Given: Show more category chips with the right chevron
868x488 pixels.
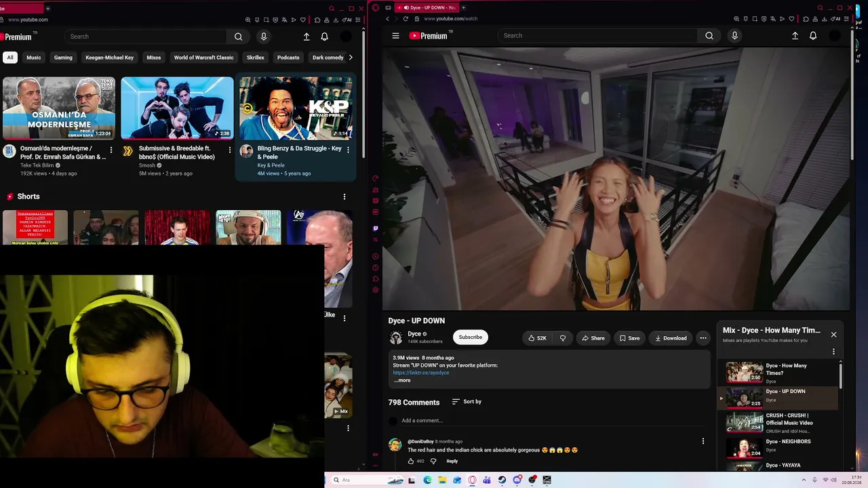Looking at the screenshot, I should point(351,58).
